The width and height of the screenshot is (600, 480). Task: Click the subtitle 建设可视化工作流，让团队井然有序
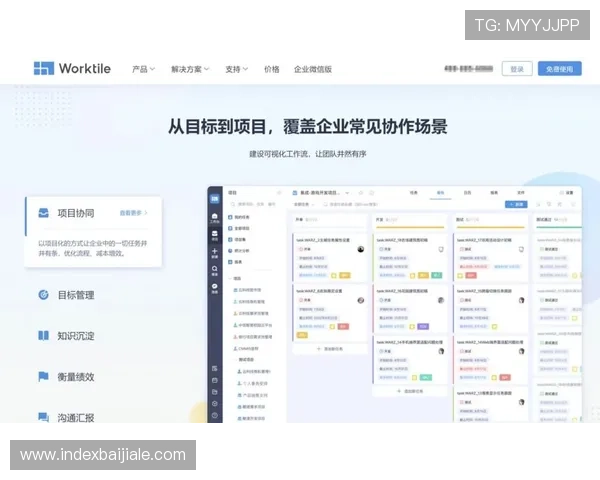click(308, 154)
